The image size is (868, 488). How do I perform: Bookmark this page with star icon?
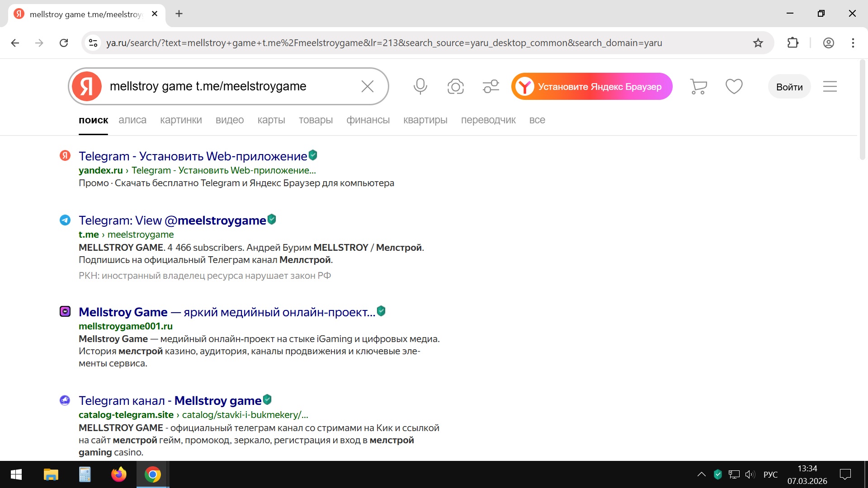click(758, 43)
